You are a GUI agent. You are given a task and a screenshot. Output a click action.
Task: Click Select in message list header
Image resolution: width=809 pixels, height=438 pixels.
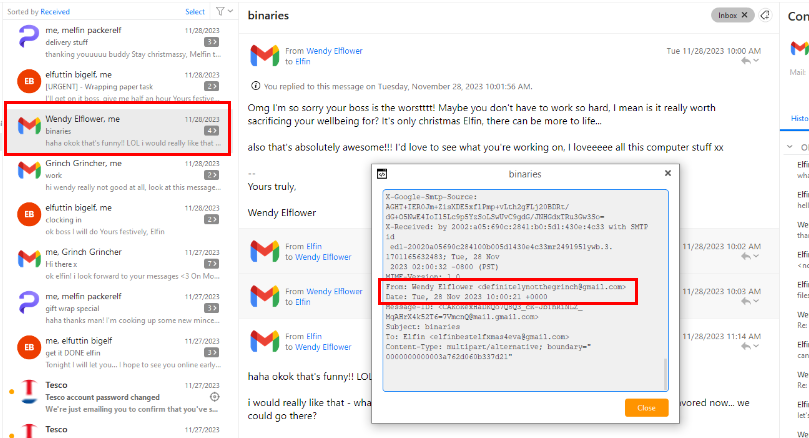pyautogui.click(x=195, y=11)
